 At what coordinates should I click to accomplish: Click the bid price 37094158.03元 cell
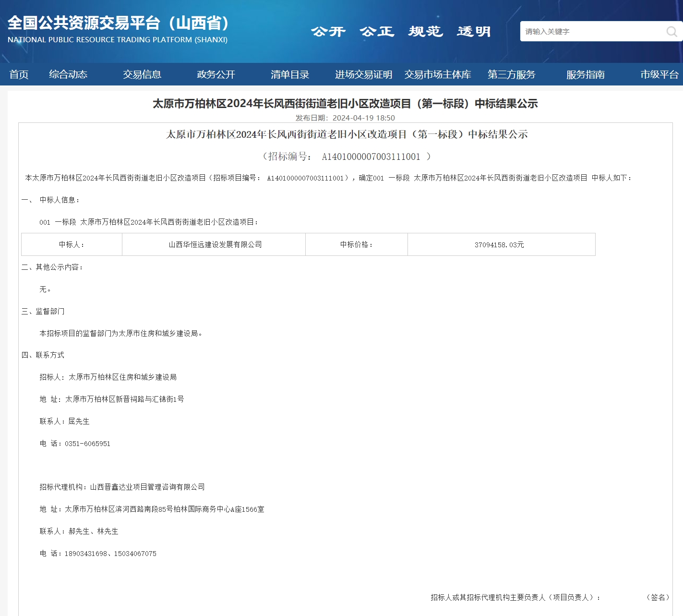pyautogui.click(x=499, y=245)
